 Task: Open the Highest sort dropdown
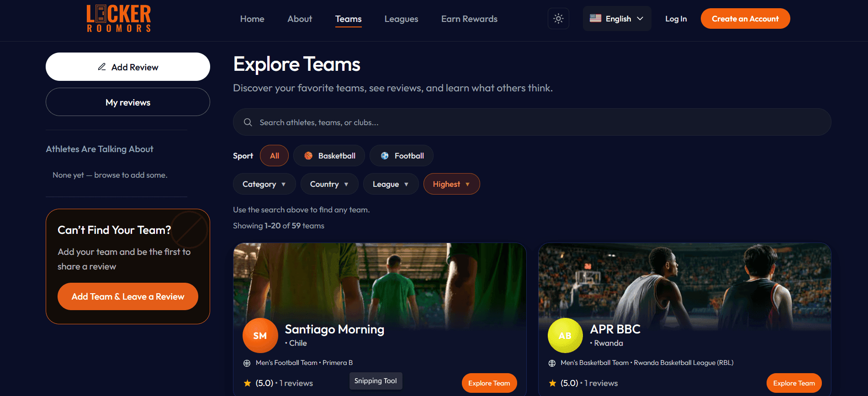coord(451,184)
